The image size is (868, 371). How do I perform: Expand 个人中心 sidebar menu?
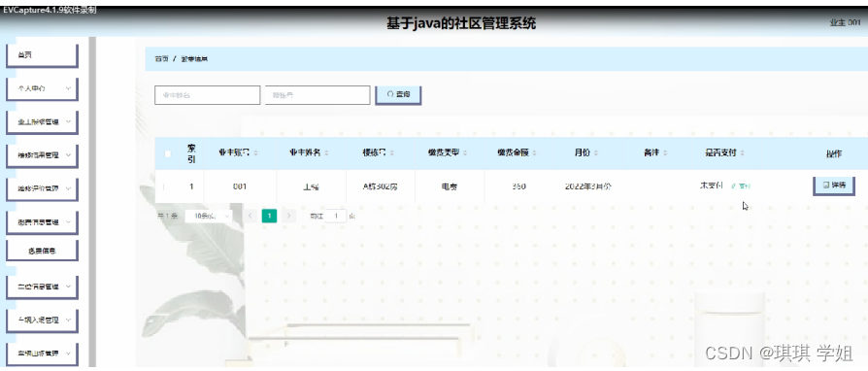click(42, 88)
